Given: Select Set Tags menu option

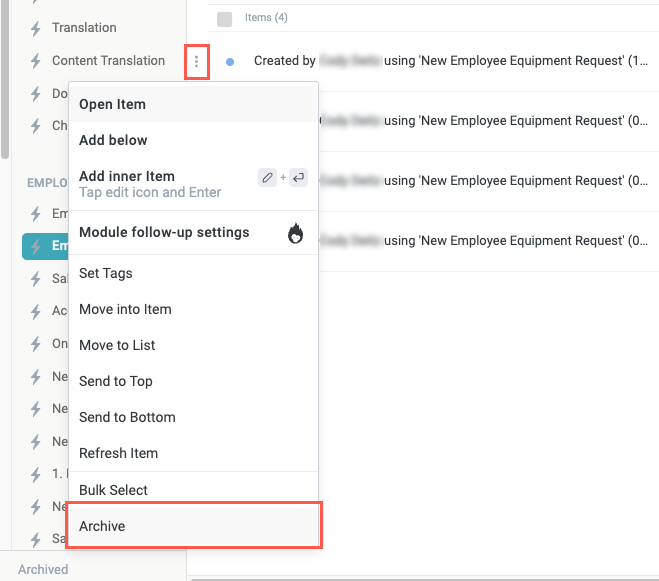Looking at the screenshot, I should (106, 273).
